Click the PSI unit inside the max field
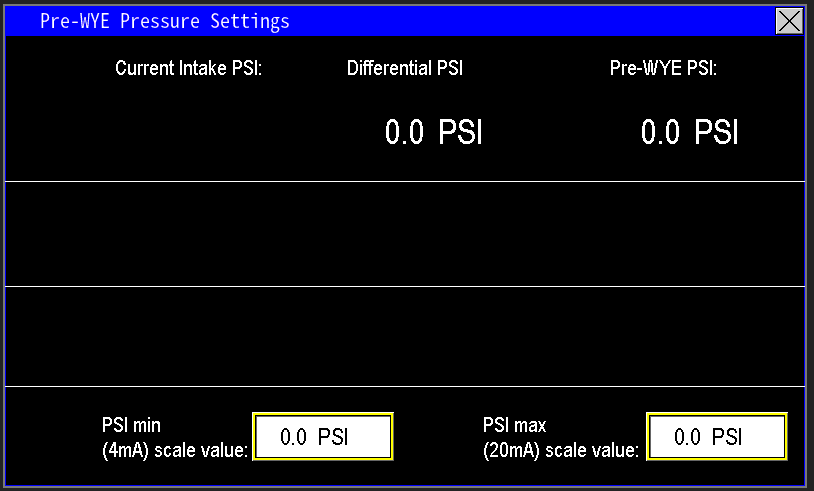The height and width of the screenshot is (491, 814). click(727, 437)
